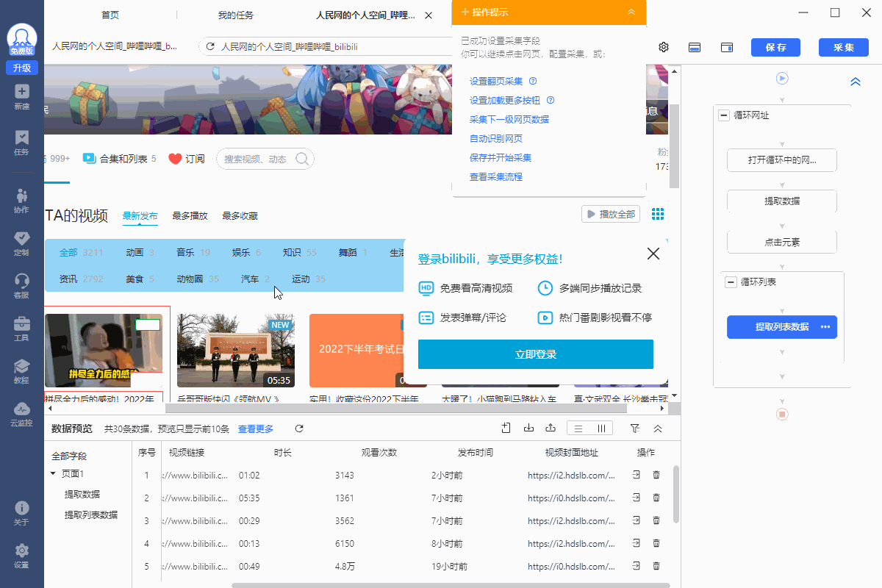Click the data table horizontal scrollbar
Image resolution: width=882 pixels, height=588 pixels.
(451, 585)
